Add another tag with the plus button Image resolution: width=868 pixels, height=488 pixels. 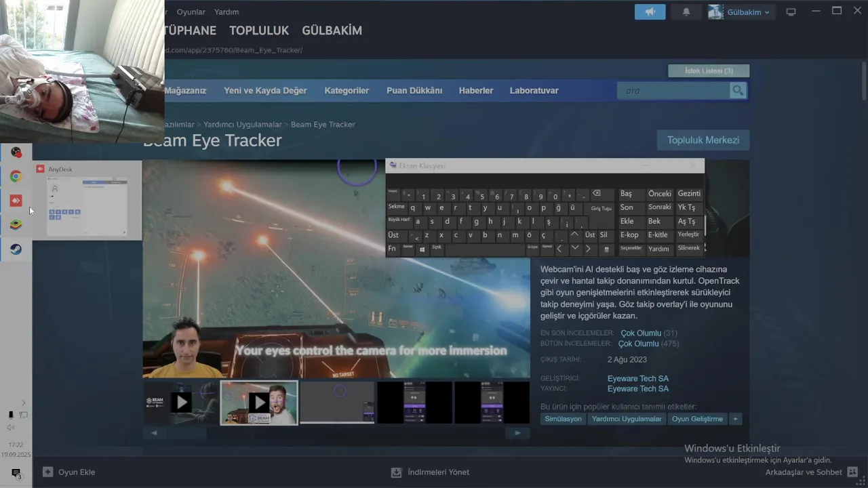click(x=735, y=419)
